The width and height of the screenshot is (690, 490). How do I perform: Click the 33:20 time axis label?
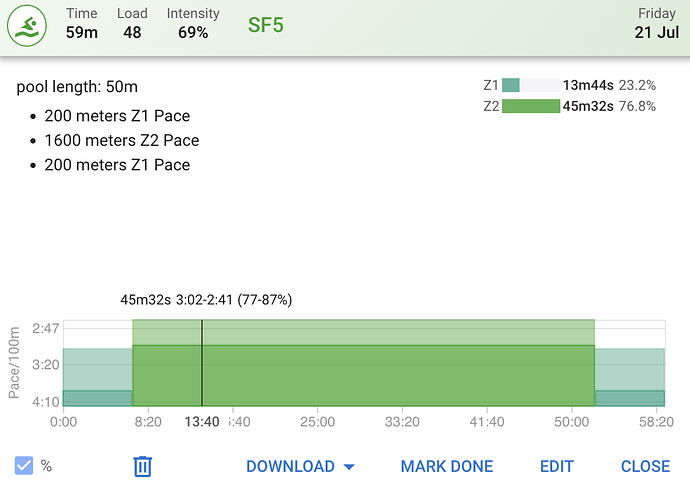[402, 422]
